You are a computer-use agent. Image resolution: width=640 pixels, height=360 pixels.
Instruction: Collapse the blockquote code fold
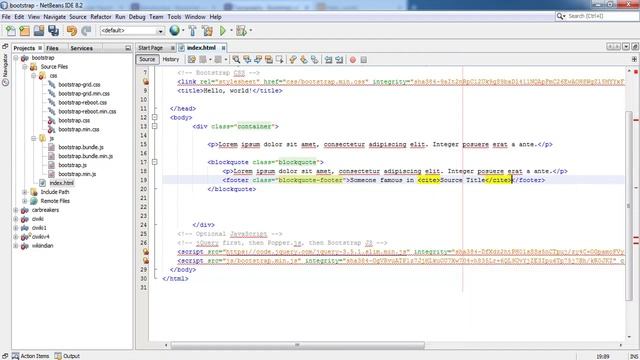tap(155, 162)
